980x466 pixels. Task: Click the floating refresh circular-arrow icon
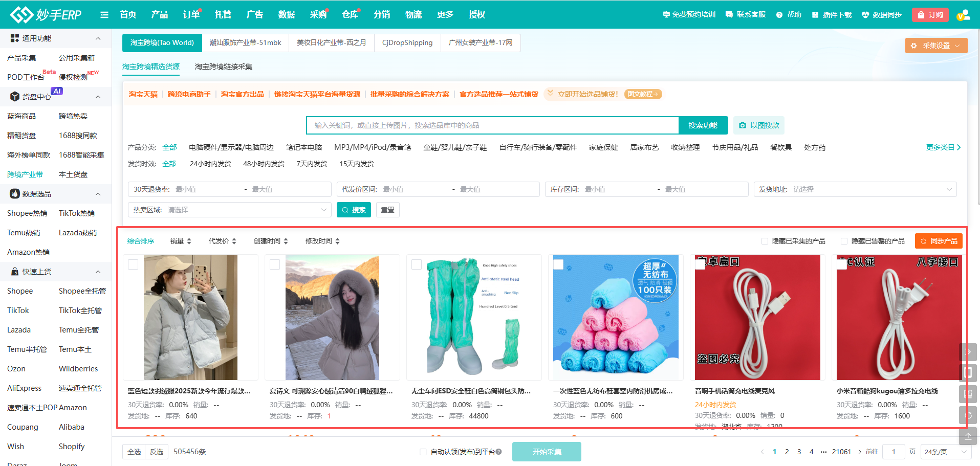[968, 415]
